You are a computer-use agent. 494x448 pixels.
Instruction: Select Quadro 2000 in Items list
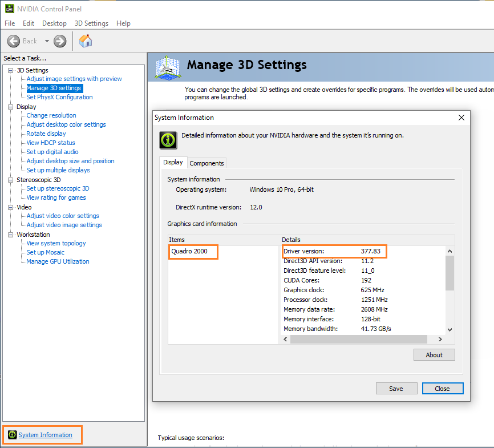click(188, 251)
